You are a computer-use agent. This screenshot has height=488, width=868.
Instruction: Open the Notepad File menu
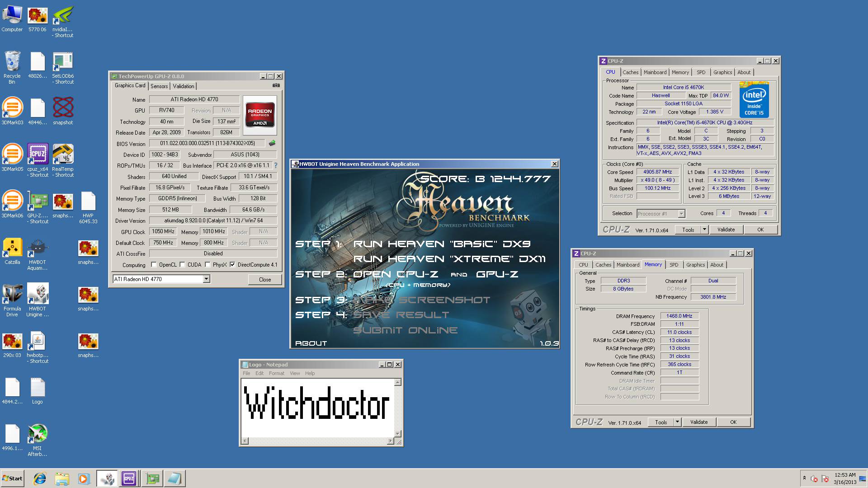(x=246, y=373)
